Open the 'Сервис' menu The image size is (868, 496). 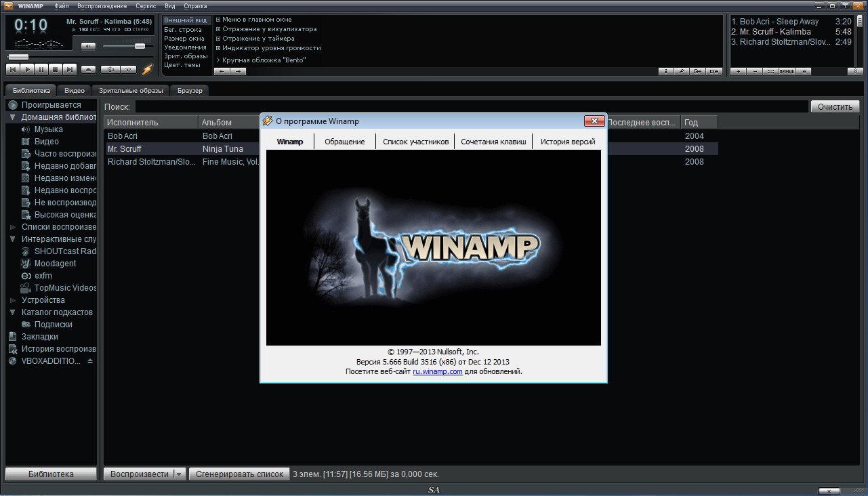pyautogui.click(x=146, y=5)
